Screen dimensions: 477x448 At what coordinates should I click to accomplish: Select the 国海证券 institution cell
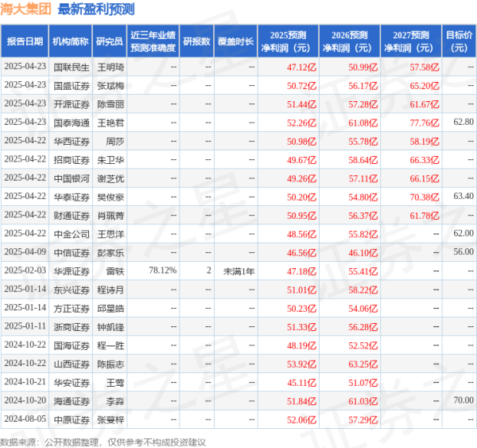click(72, 345)
